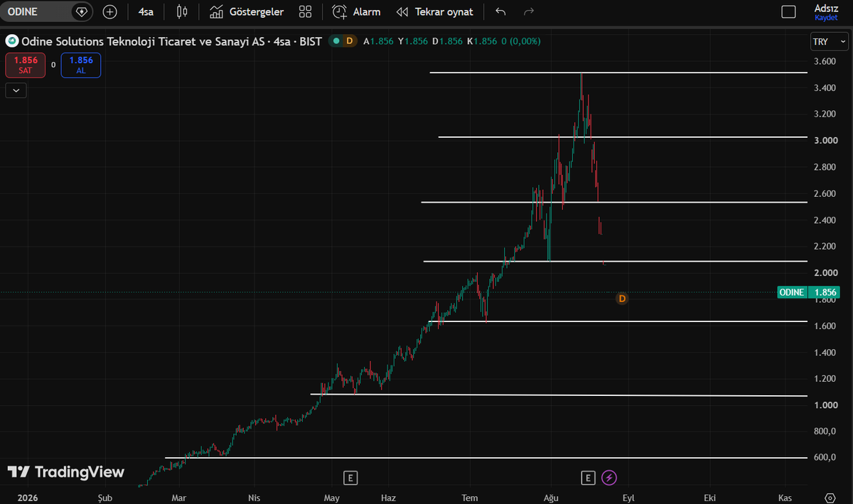The image size is (853, 504).
Task: Open the 4sa time interval menu
Action: (146, 12)
